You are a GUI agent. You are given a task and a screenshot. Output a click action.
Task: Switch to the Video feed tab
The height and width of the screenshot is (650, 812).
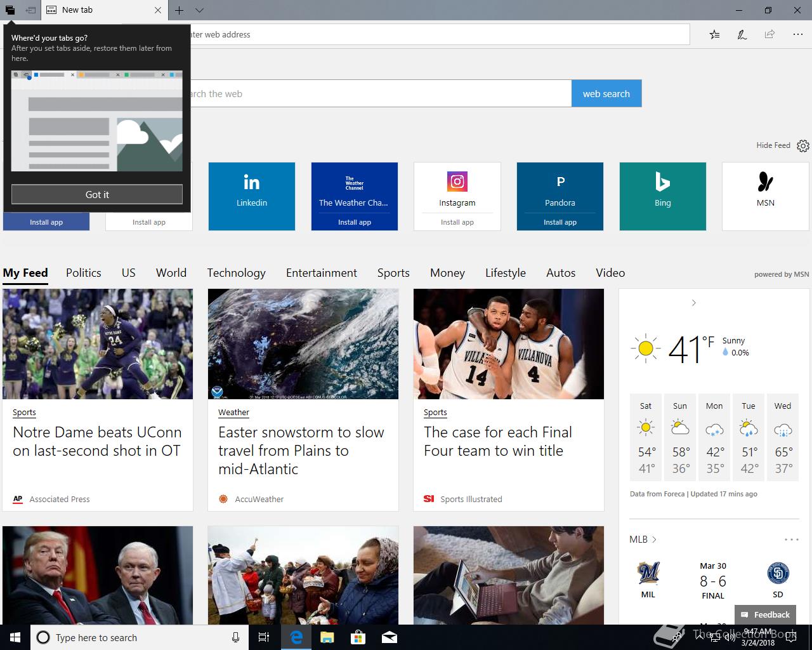click(610, 273)
